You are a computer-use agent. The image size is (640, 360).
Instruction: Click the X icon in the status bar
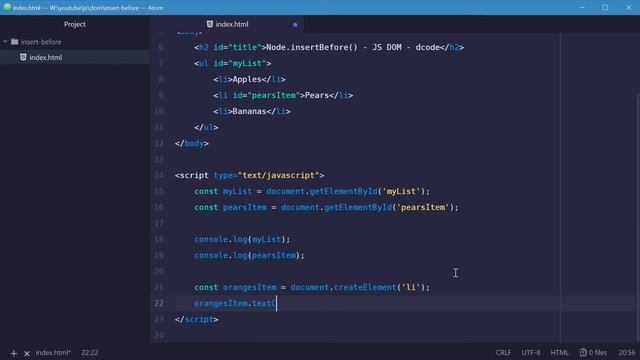(27, 353)
